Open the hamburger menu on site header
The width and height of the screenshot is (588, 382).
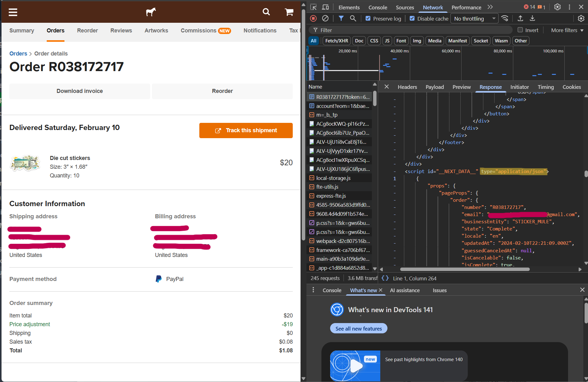[x=13, y=12]
